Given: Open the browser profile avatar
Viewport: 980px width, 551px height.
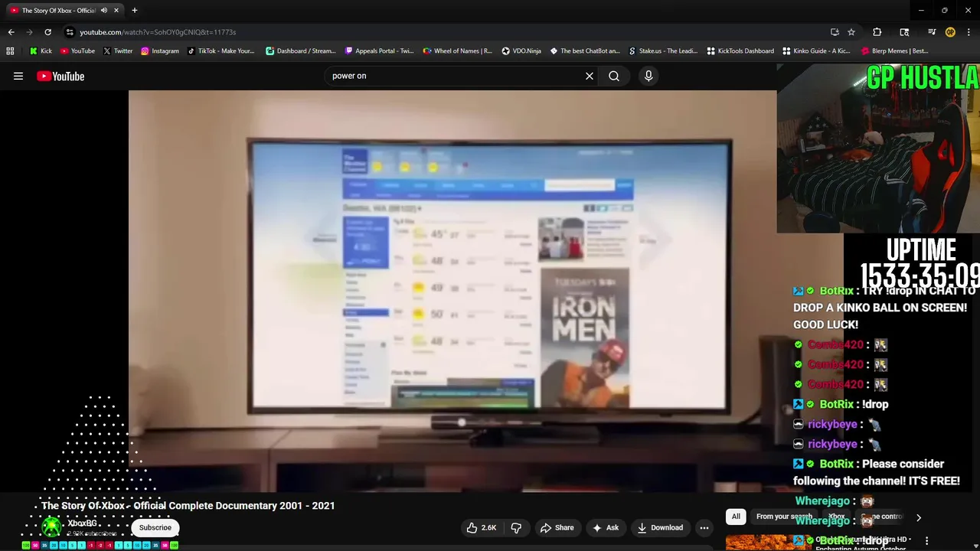Looking at the screenshot, I should (x=950, y=32).
